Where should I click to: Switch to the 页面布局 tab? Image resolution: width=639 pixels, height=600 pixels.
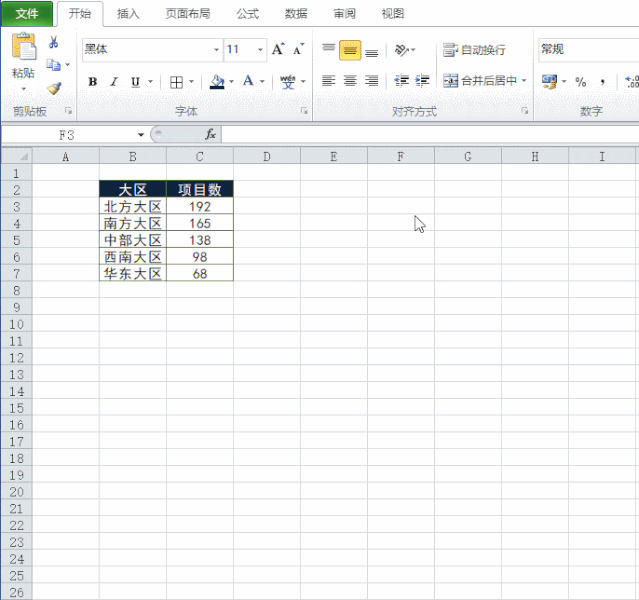[x=188, y=14]
